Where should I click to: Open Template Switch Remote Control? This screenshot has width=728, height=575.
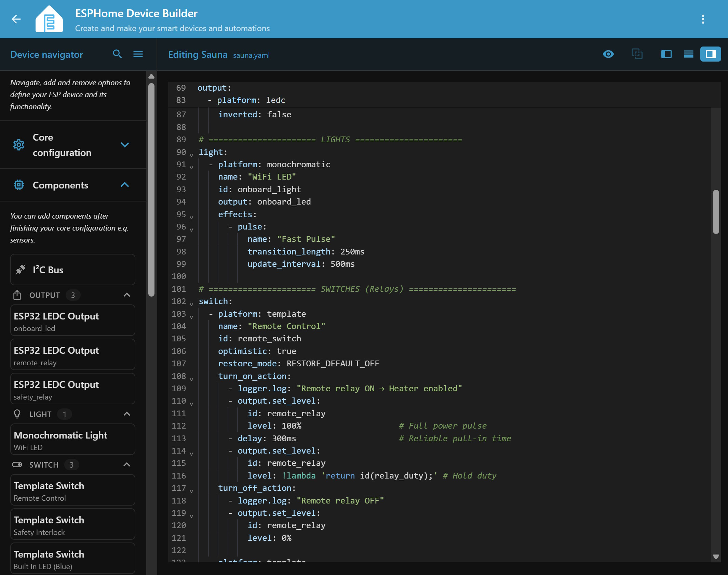click(73, 490)
